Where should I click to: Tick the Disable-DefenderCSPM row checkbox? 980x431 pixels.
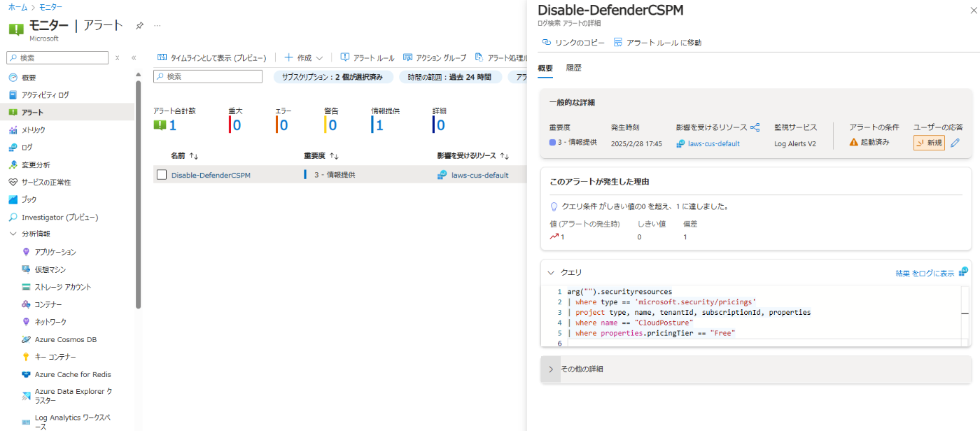[x=162, y=175]
